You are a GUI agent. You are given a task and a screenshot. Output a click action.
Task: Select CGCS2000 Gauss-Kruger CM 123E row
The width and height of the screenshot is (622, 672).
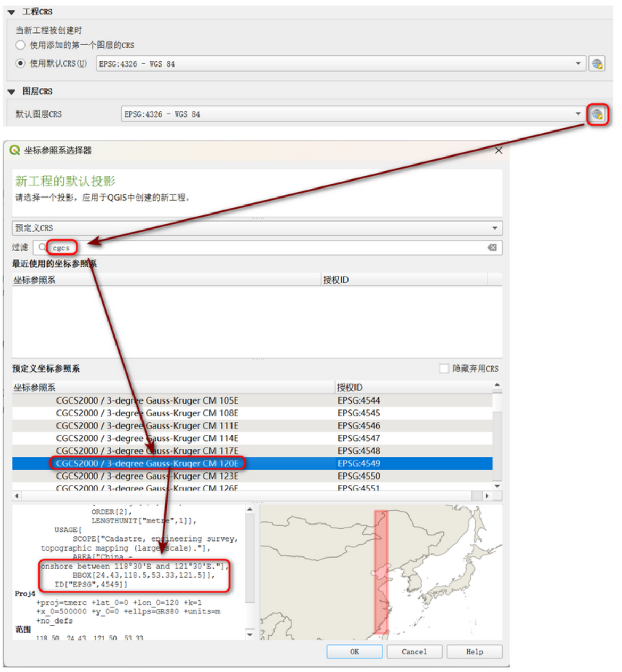pyautogui.click(x=252, y=476)
